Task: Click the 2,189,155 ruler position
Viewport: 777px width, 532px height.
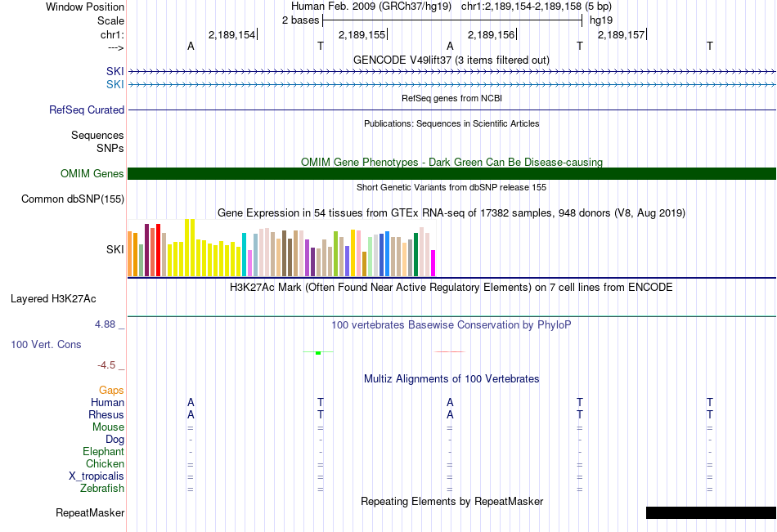Action: (362, 34)
